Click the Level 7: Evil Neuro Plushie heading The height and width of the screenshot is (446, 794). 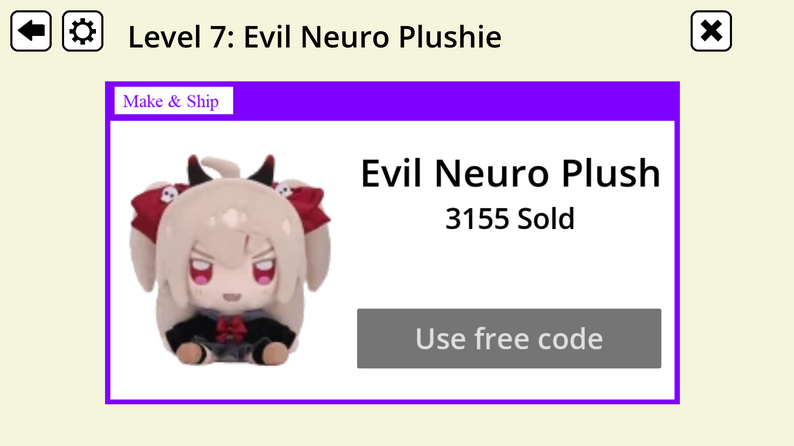[x=314, y=36]
